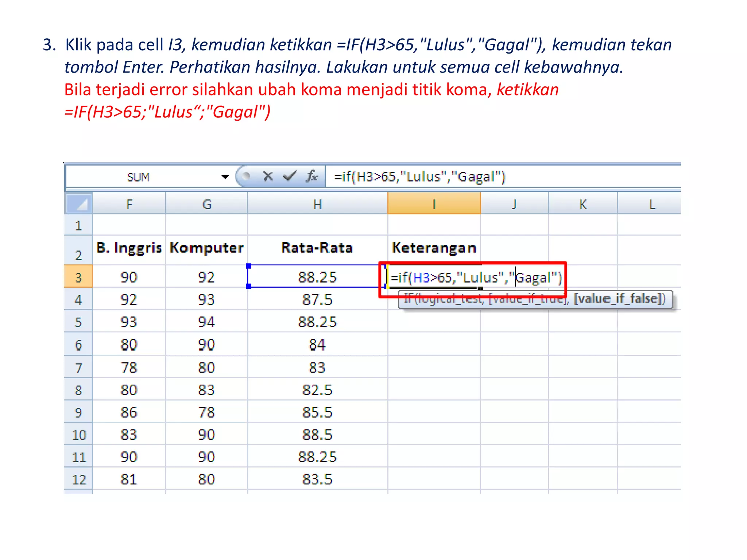The width and height of the screenshot is (747, 560).
Task: Select column header I
Action: pyautogui.click(x=434, y=204)
